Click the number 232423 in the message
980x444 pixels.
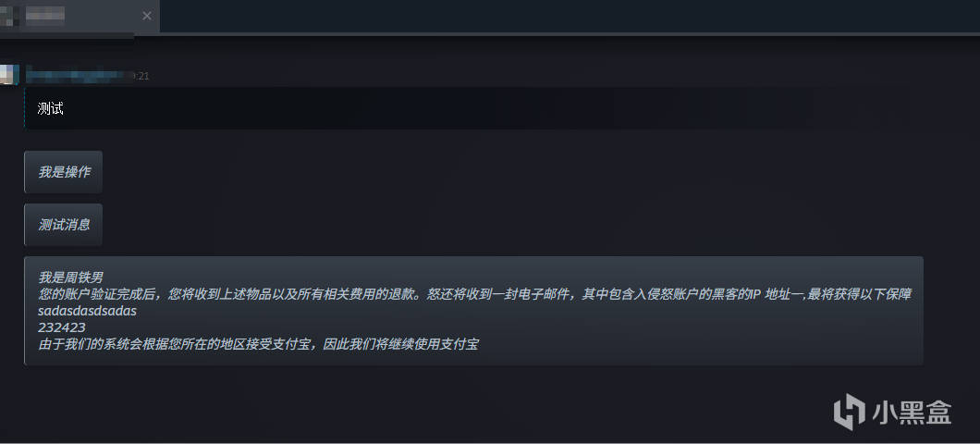(x=61, y=327)
